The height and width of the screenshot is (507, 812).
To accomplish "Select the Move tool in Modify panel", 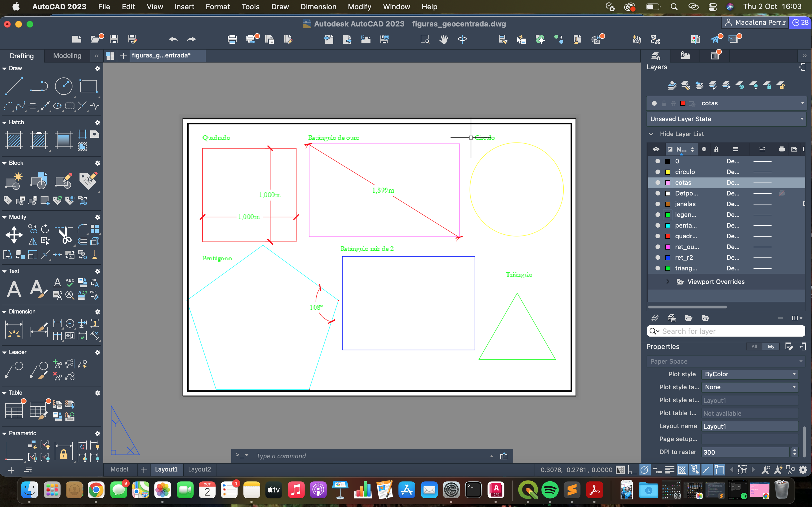I will 14,234.
